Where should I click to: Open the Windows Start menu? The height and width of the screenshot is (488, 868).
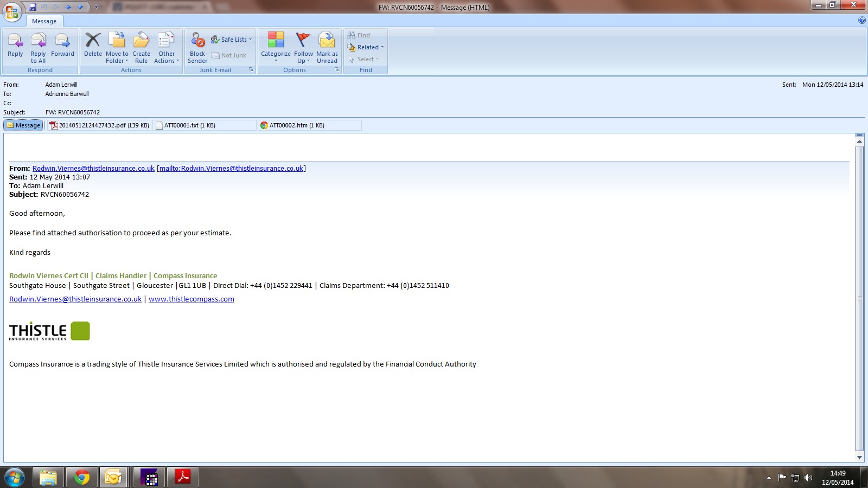click(x=15, y=478)
